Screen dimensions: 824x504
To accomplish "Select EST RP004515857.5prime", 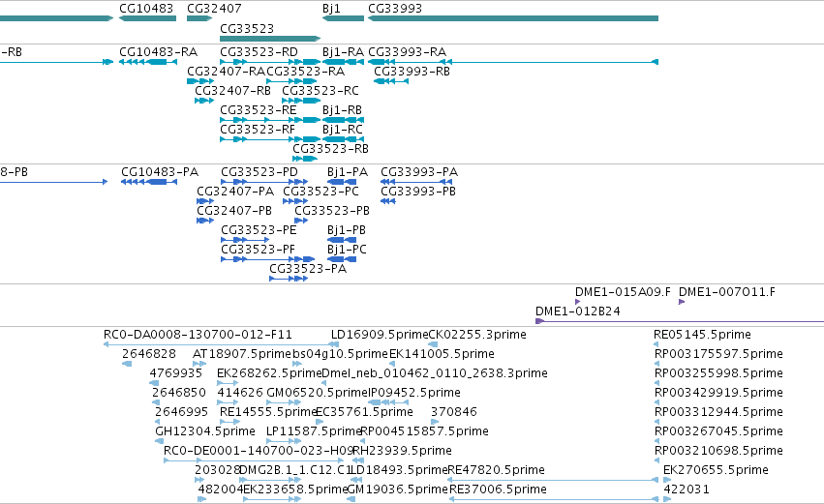I will click(362, 441).
